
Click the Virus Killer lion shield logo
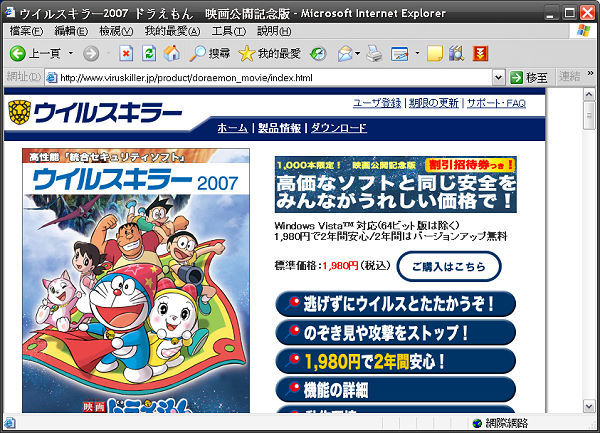[19, 112]
